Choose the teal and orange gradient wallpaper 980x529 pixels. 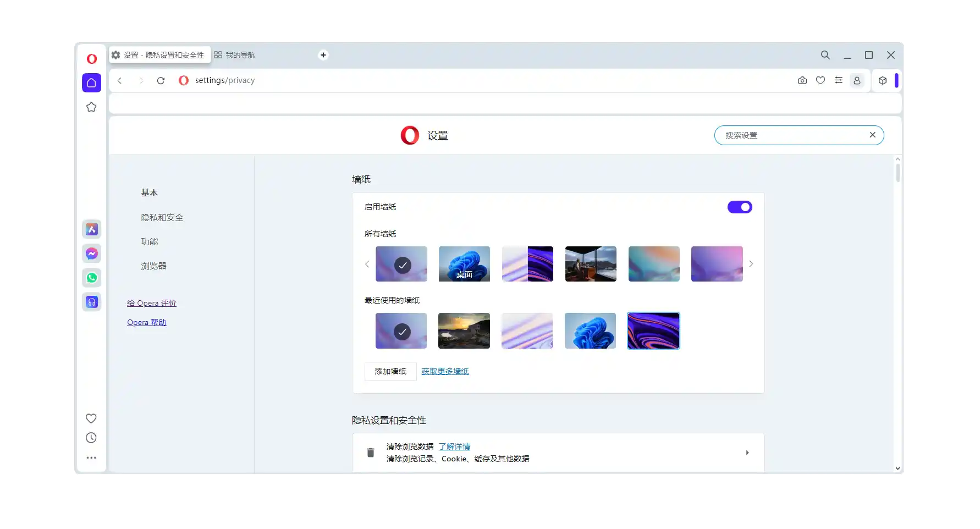[654, 264]
